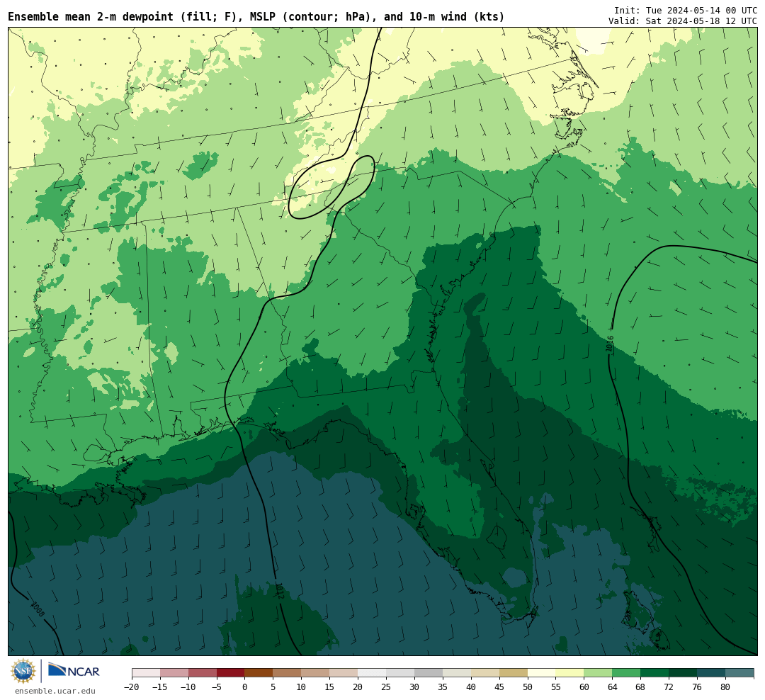Open the ensemble.ucar.edu link text

click(55, 691)
